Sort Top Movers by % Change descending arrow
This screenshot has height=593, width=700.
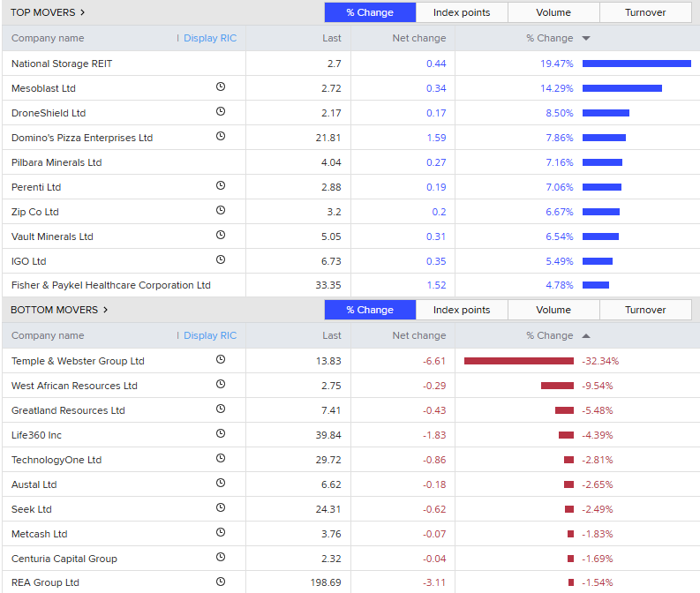coord(586,39)
